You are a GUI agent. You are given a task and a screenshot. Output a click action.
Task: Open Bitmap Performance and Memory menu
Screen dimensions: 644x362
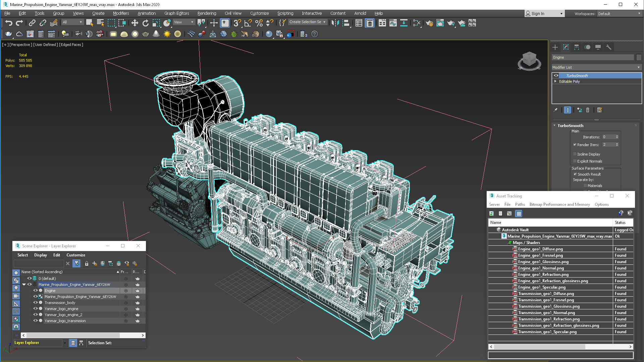coord(559,204)
